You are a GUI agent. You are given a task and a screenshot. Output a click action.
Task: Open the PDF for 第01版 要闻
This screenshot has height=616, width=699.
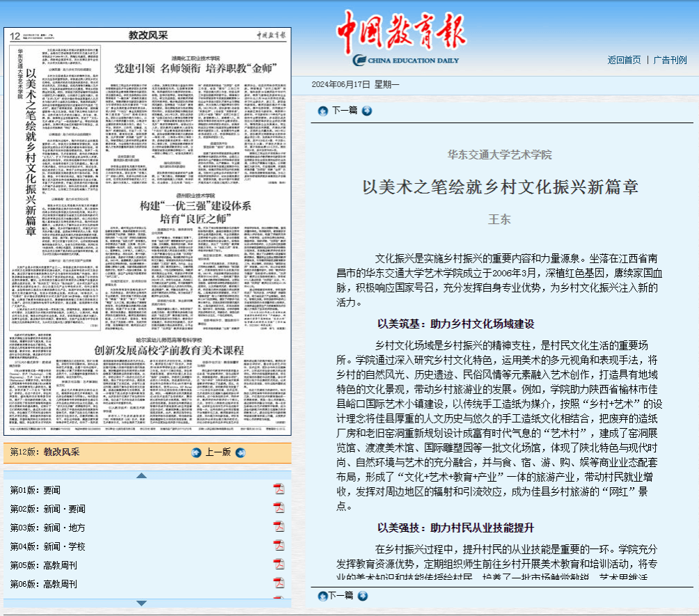(278, 489)
